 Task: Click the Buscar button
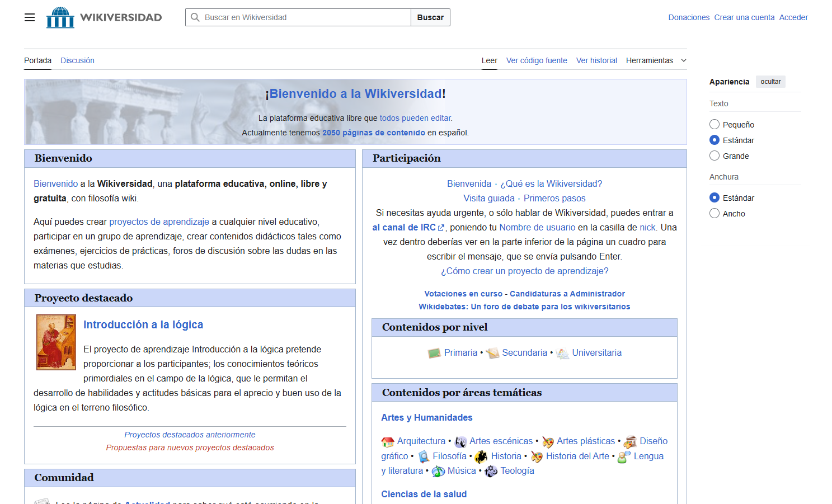pyautogui.click(x=430, y=17)
